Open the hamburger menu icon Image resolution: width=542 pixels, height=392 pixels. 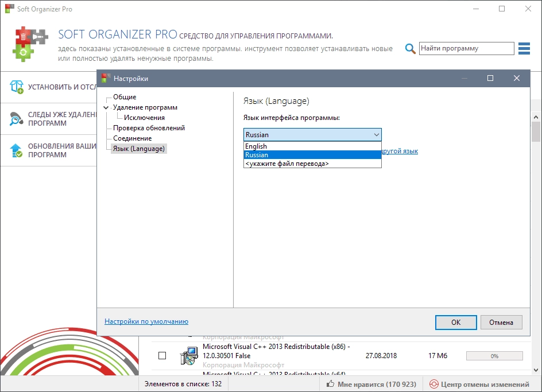pyautogui.click(x=524, y=48)
